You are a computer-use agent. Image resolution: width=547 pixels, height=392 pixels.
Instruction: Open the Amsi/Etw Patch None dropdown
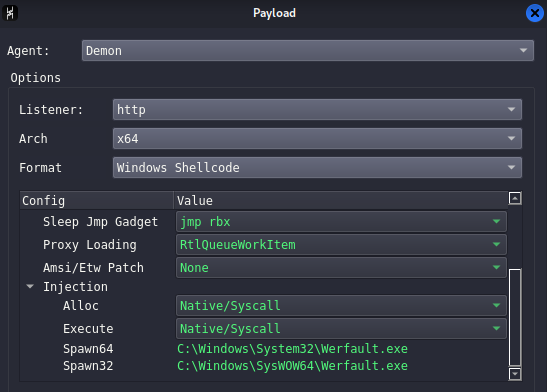coord(341,267)
